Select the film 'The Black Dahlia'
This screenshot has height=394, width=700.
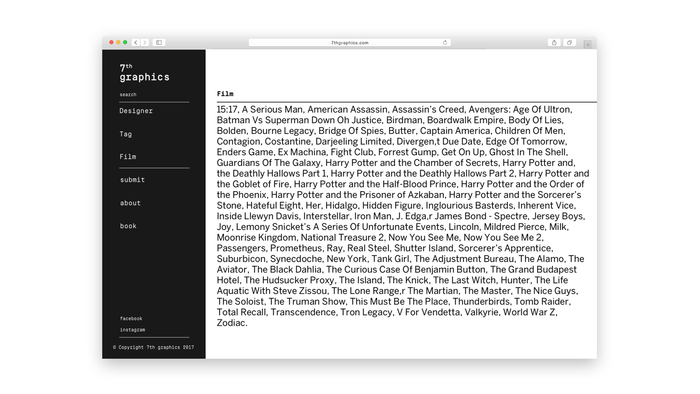pos(286,270)
